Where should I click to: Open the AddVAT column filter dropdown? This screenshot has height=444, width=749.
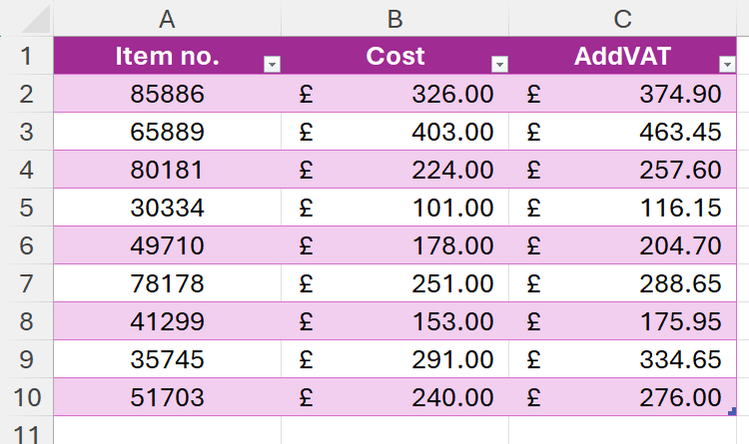[x=727, y=64]
